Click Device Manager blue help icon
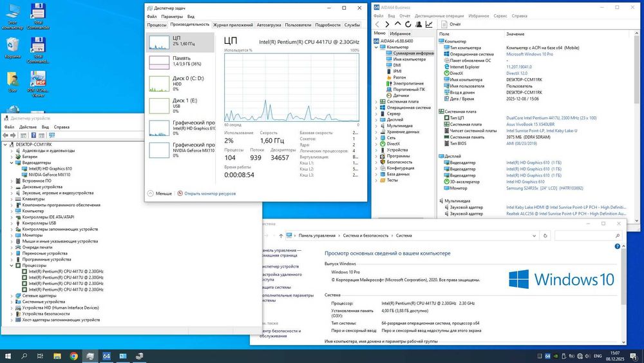 pos(33,135)
